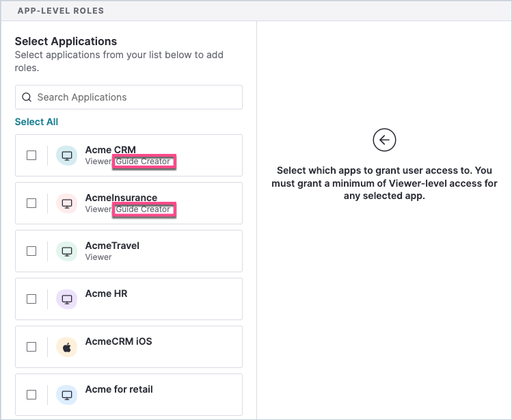The height and width of the screenshot is (420, 512).
Task: Tick the Acme CRM checkbox
Action: pos(31,155)
